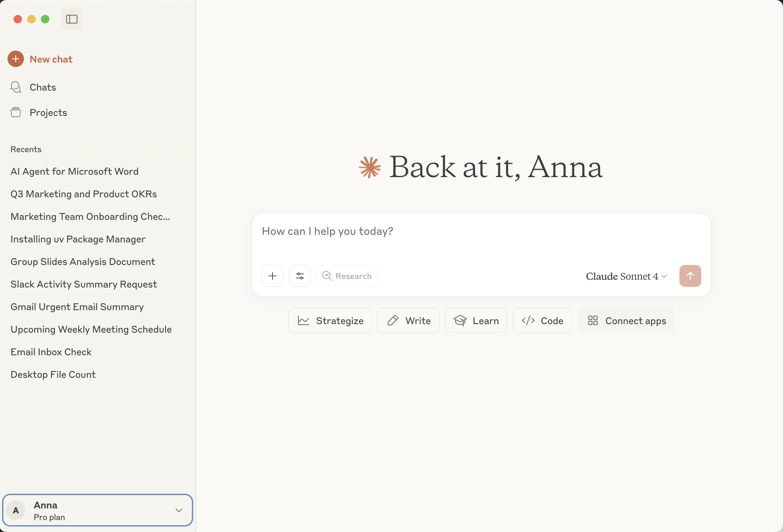Image resolution: width=783 pixels, height=532 pixels.
Task: Open 'Group Slides Analysis Document' chat
Action: [83, 262]
